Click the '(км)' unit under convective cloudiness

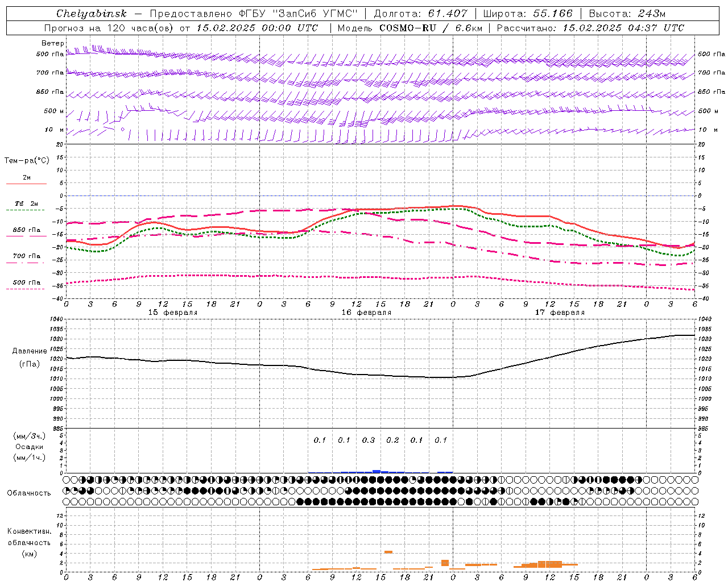[30, 554]
